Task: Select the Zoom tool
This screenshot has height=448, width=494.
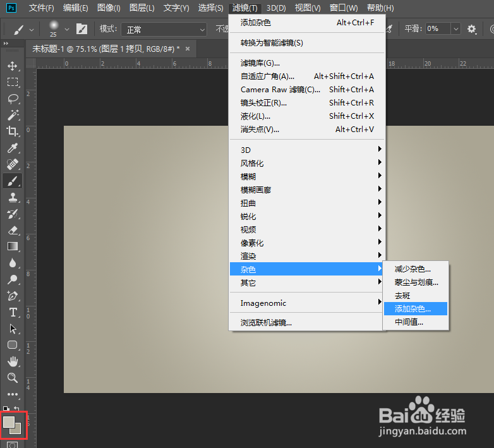Action: point(12,378)
